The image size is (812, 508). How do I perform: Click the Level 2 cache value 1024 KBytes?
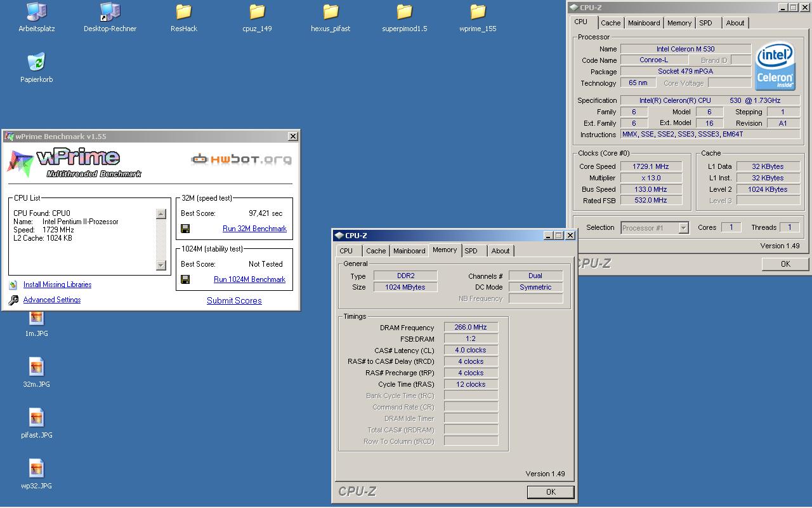point(768,189)
